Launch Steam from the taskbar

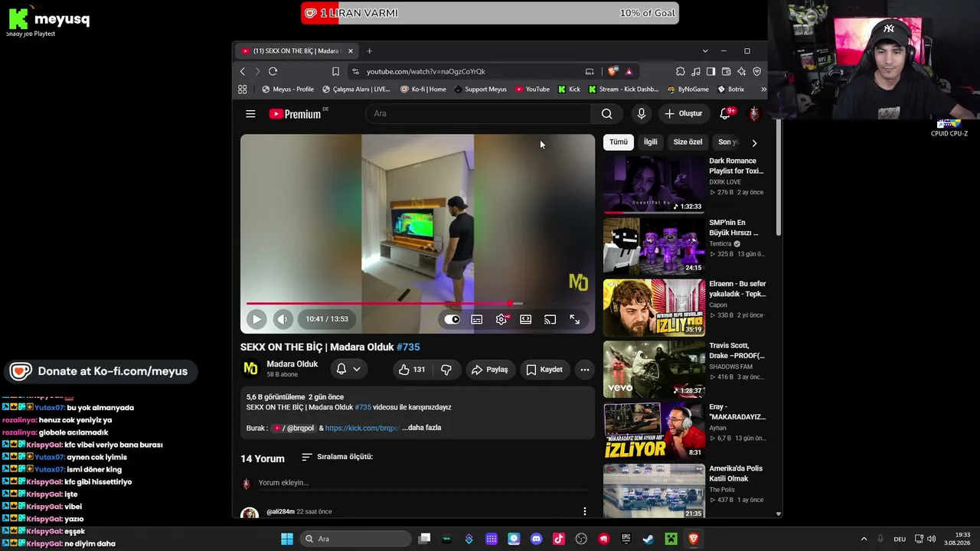[x=648, y=539]
